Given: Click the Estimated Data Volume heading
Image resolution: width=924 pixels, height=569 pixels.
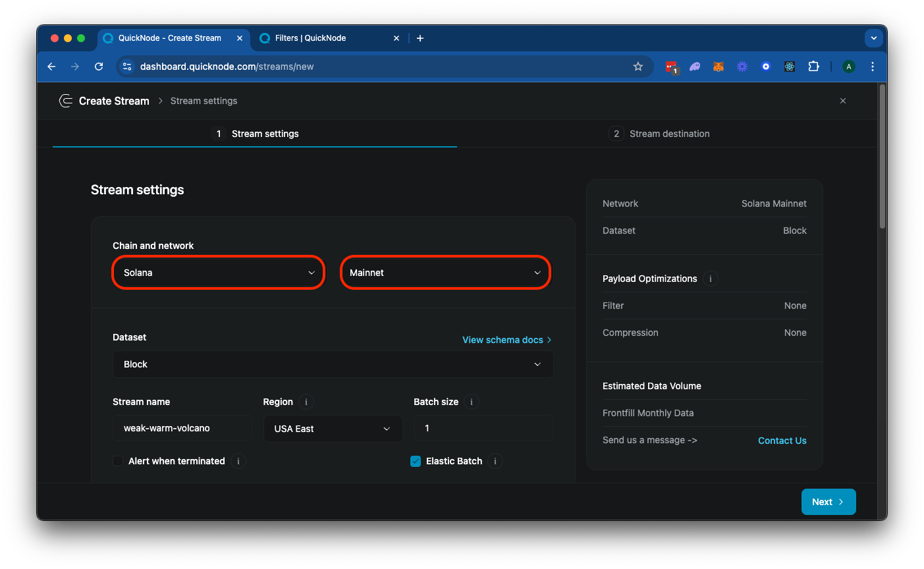Looking at the screenshot, I should click(x=652, y=386).
